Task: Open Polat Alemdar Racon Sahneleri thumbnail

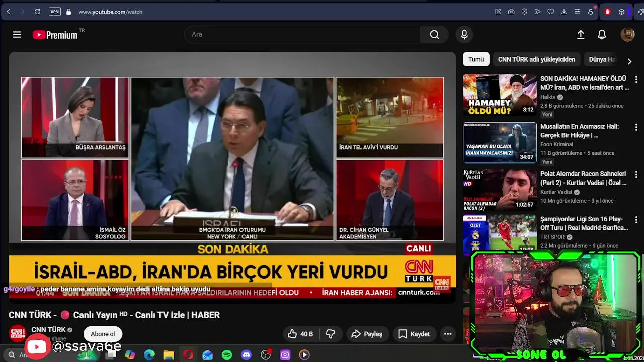Action: 500,190
